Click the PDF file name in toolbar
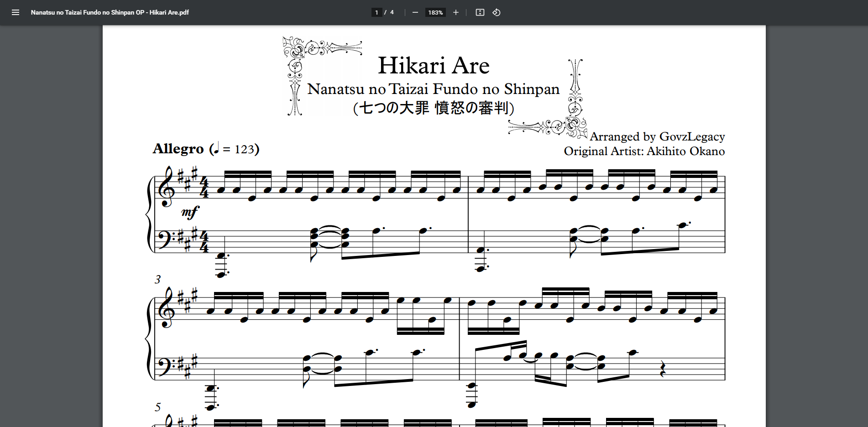The width and height of the screenshot is (868, 427). (110, 12)
